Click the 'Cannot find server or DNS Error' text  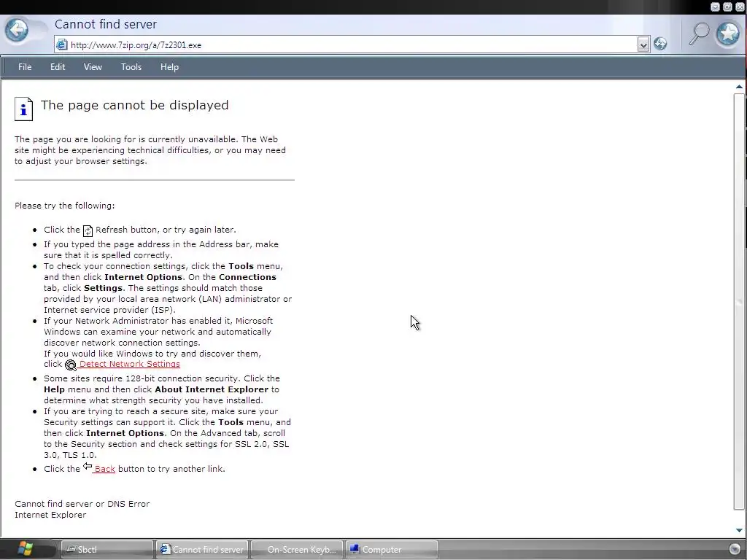point(82,504)
